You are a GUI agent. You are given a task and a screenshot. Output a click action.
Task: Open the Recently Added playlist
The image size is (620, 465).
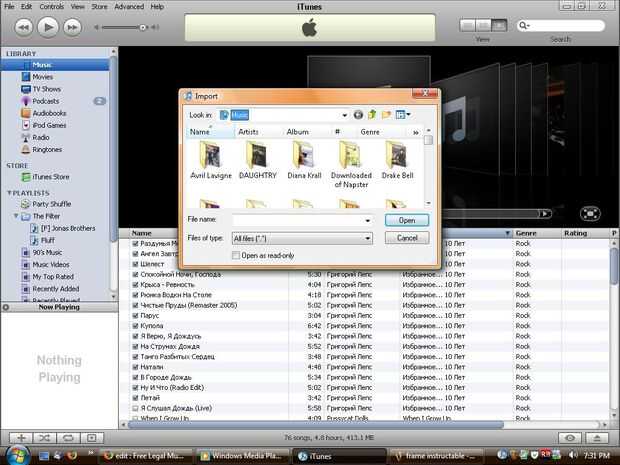(x=55, y=289)
